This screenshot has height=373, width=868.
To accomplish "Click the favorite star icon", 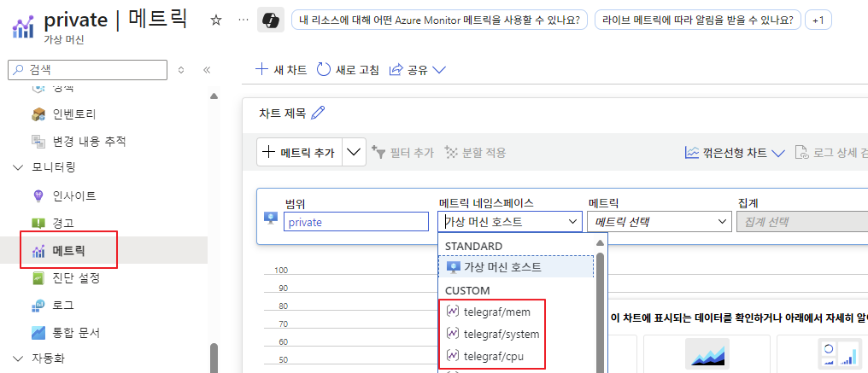I will (216, 20).
